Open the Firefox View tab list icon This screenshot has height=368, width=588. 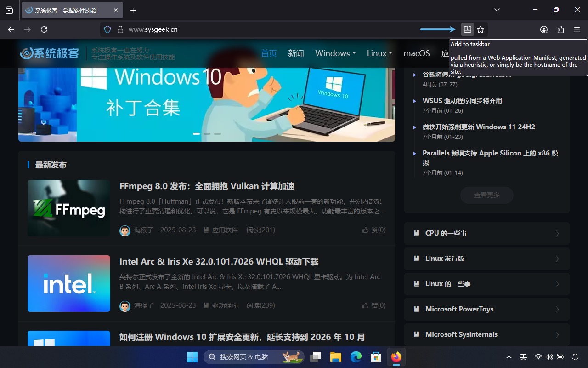click(9, 10)
